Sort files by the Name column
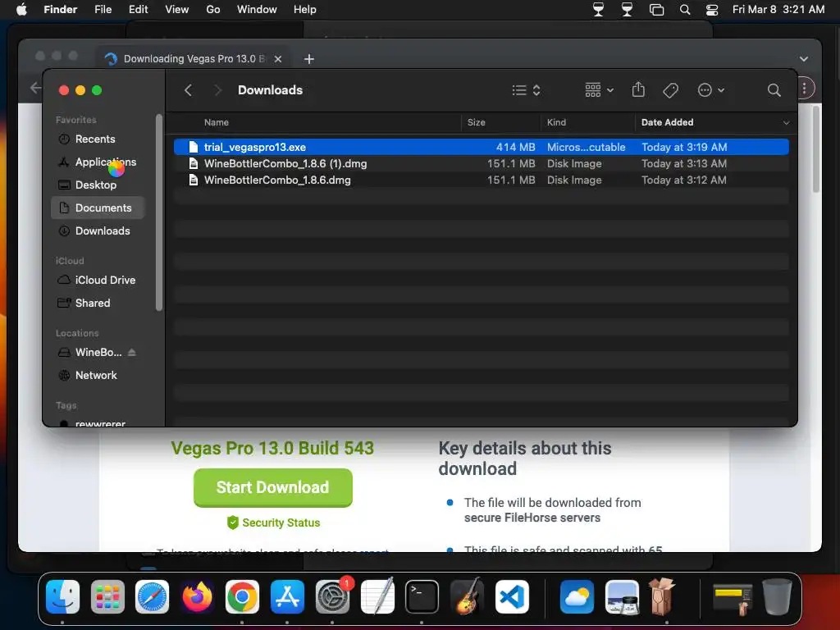 click(217, 122)
